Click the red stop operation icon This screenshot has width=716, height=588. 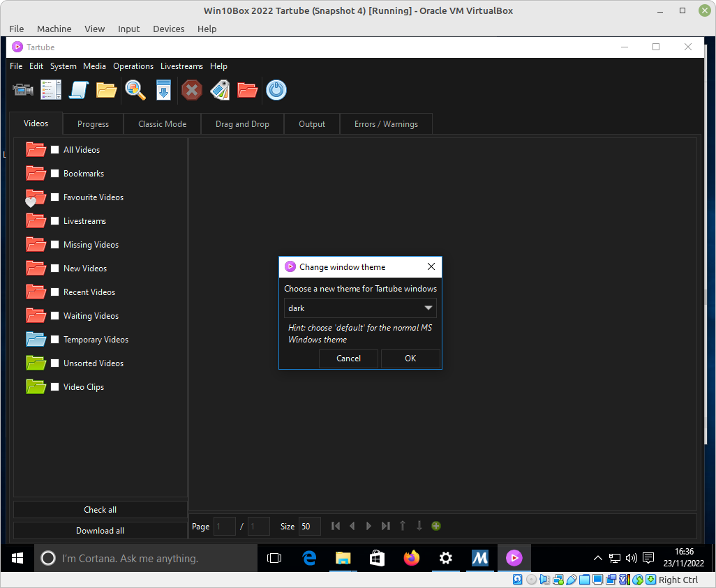point(192,90)
